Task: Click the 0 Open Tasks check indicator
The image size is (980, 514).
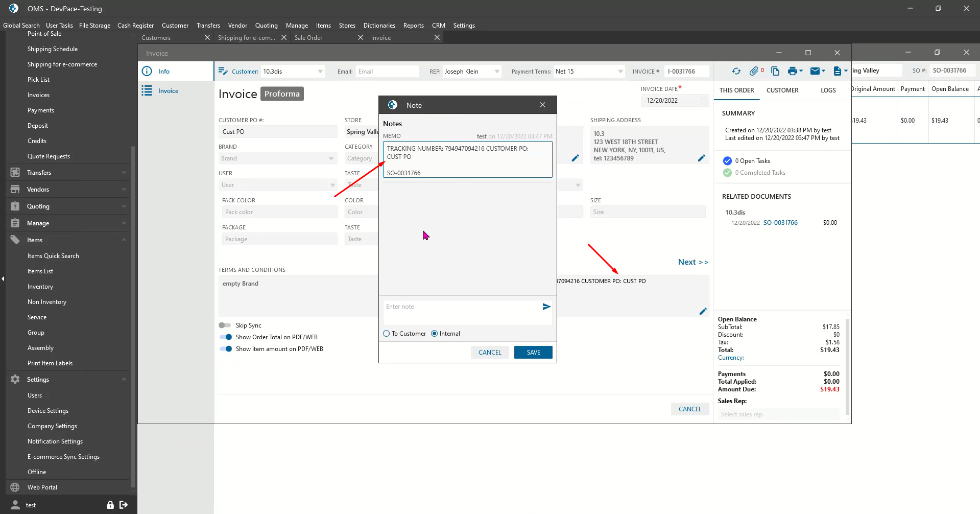Action: click(727, 161)
